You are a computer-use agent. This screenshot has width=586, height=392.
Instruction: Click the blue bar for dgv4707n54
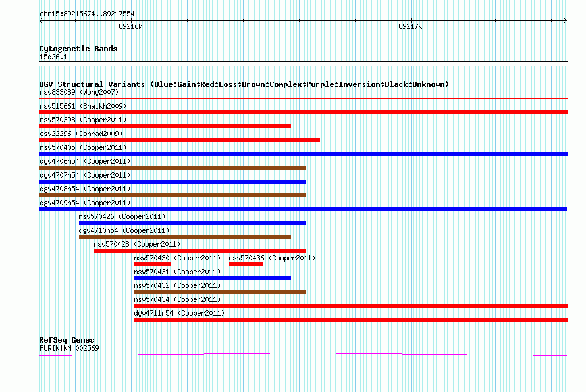173,182
